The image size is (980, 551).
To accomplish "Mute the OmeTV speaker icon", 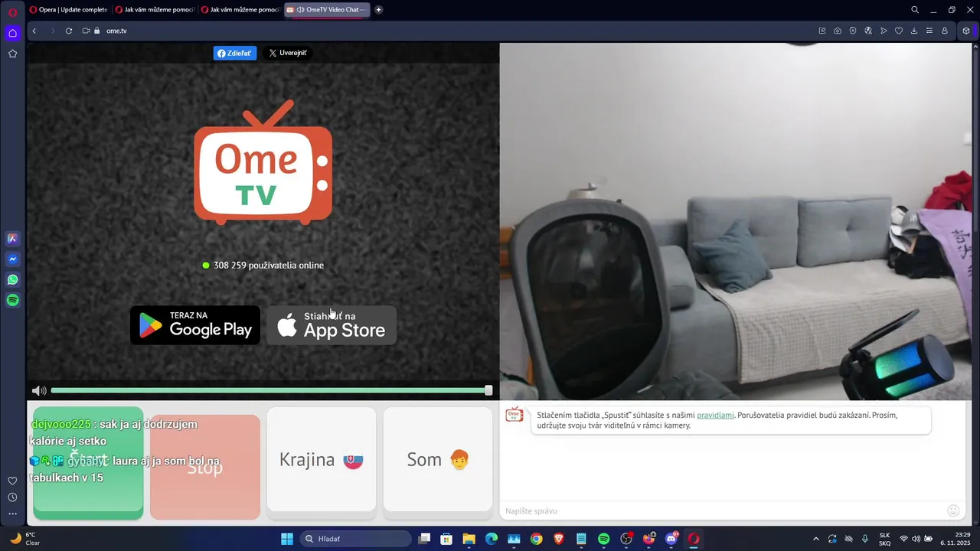I will point(39,390).
